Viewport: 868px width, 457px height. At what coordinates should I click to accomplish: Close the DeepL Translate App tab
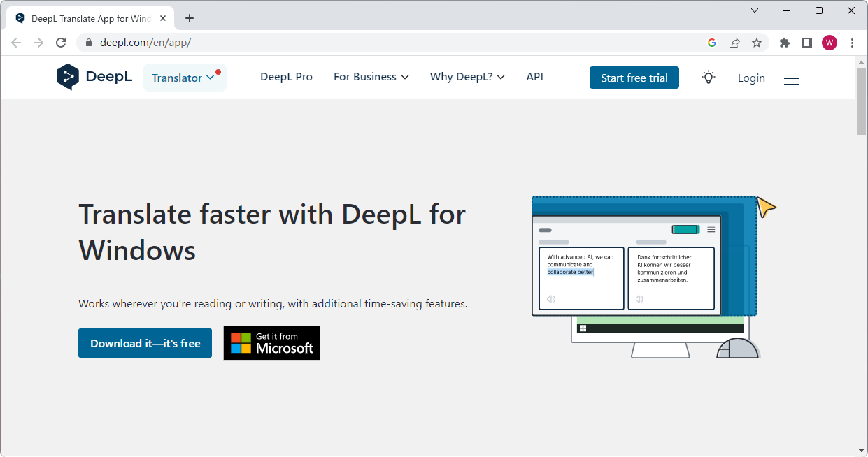(x=163, y=18)
